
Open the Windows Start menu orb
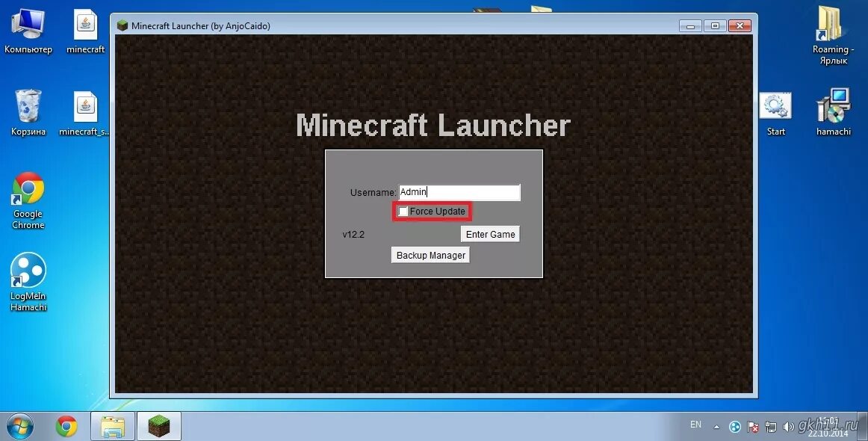click(20, 427)
